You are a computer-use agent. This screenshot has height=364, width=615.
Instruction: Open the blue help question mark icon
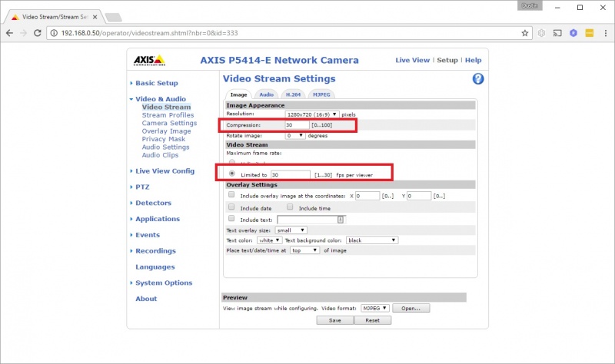coord(477,79)
